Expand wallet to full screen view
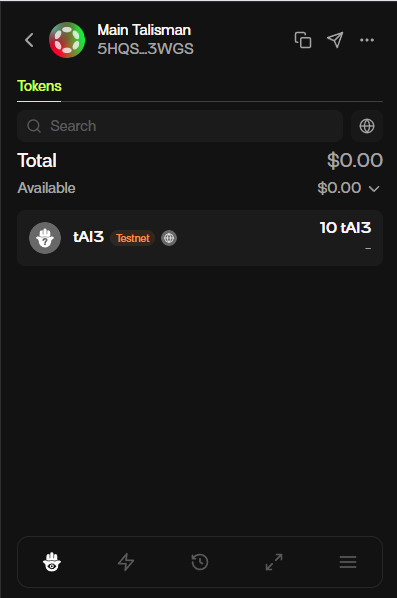This screenshot has height=598, width=397. [x=274, y=562]
